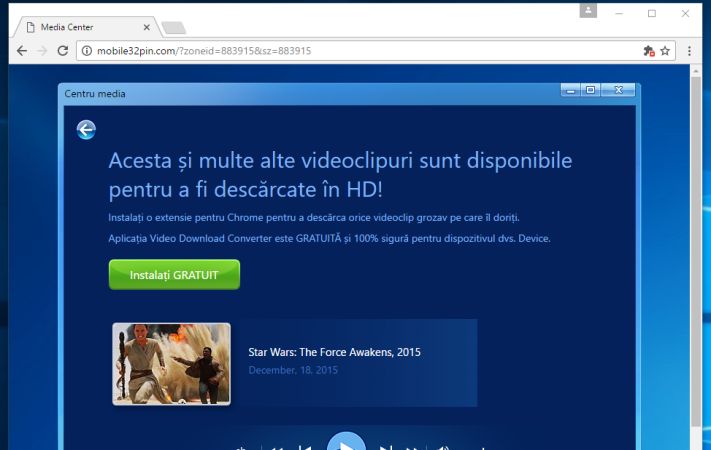Click the Chrome forward arrow button
The image size is (711, 450).
click(42, 51)
